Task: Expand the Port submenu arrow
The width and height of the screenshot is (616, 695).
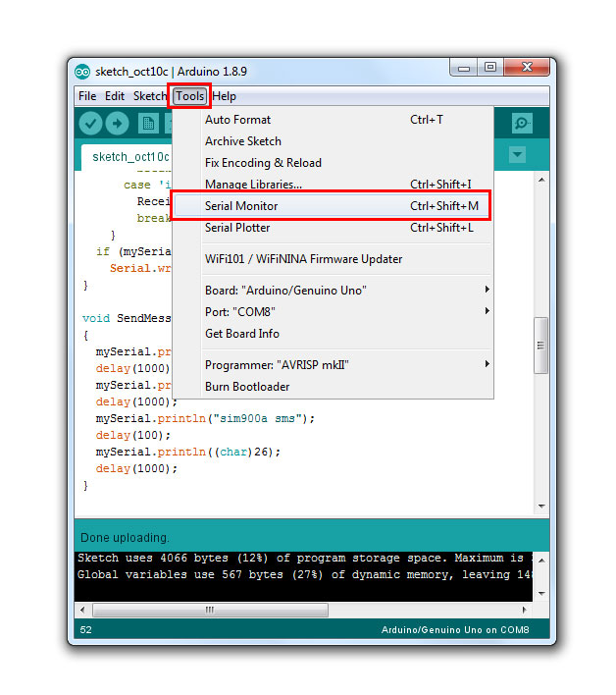Action: coord(487,311)
